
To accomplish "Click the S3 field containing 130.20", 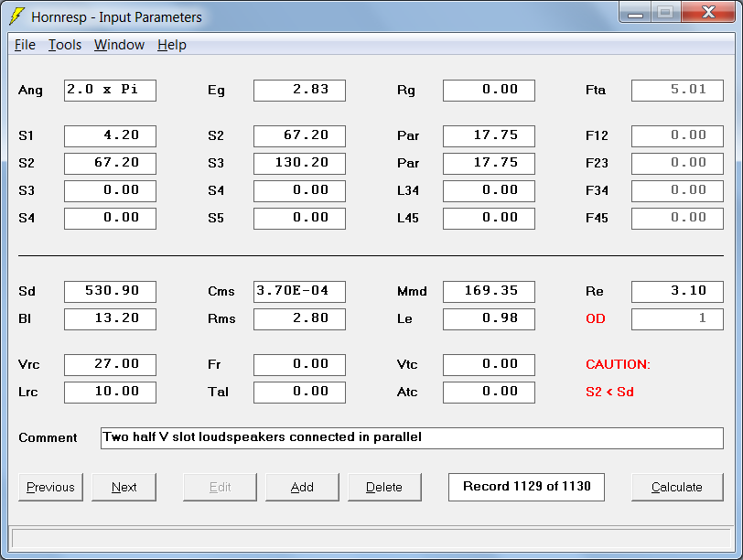I will (299, 164).
